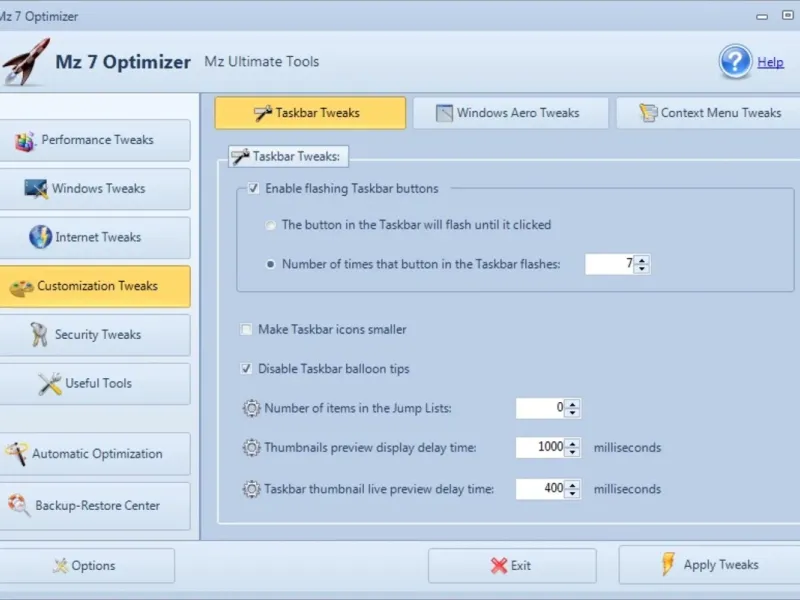Click the Apply Tweaks button
Screen dimensions: 800x600
(x=710, y=564)
